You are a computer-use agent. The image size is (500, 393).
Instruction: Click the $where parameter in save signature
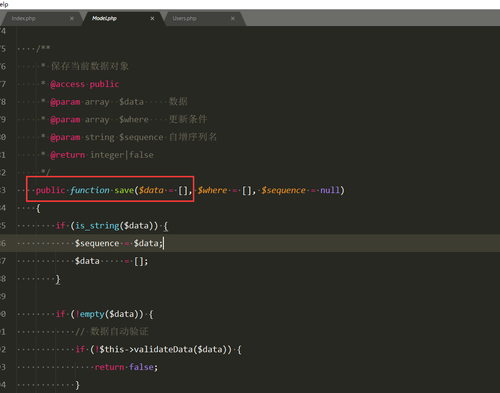click(212, 190)
